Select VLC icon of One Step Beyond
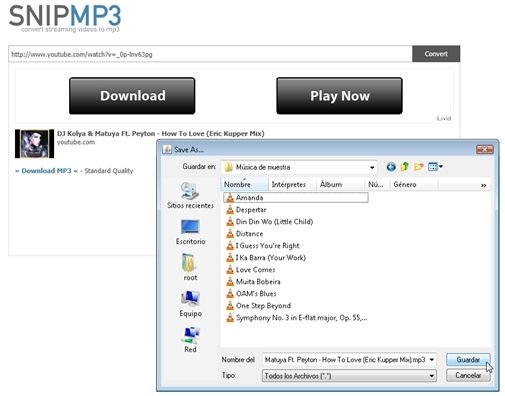The image size is (505, 396). pyautogui.click(x=230, y=306)
